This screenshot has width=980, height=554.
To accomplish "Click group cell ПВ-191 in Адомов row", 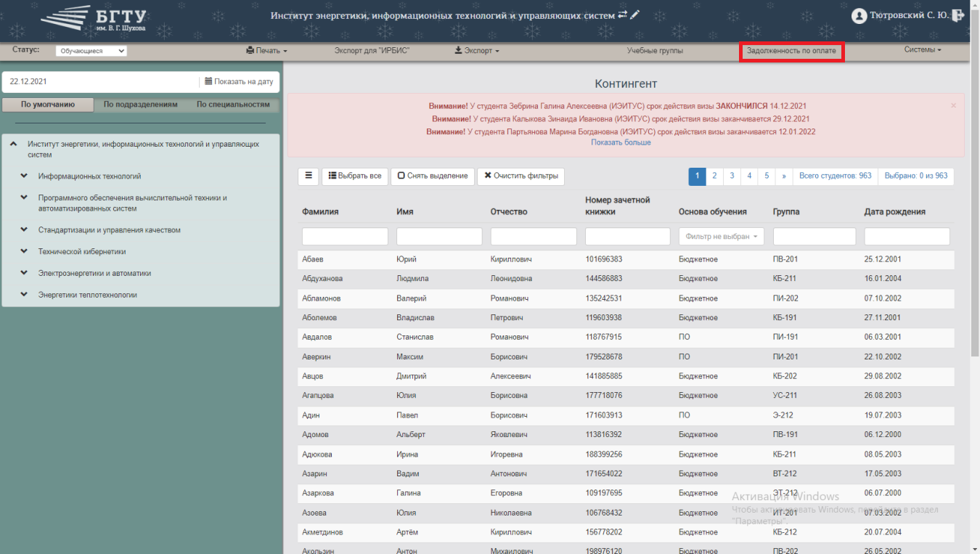I will pyautogui.click(x=785, y=435).
